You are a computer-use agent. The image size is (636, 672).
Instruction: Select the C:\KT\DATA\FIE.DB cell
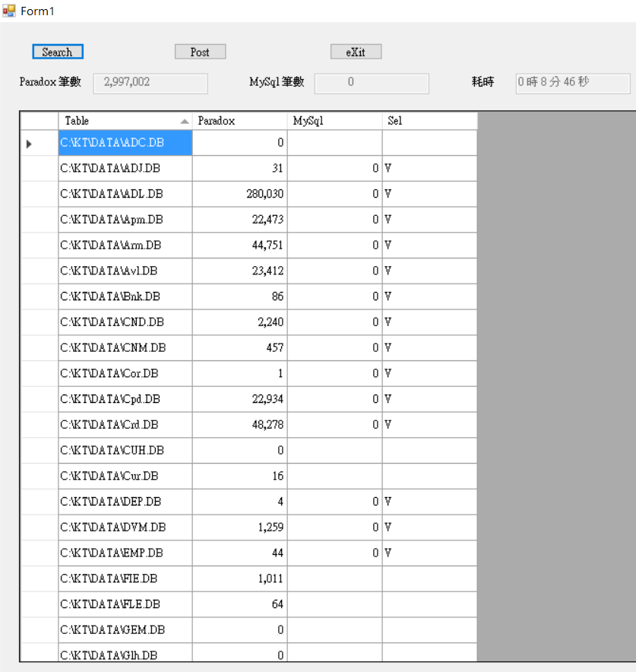click(x=125, y=578)
